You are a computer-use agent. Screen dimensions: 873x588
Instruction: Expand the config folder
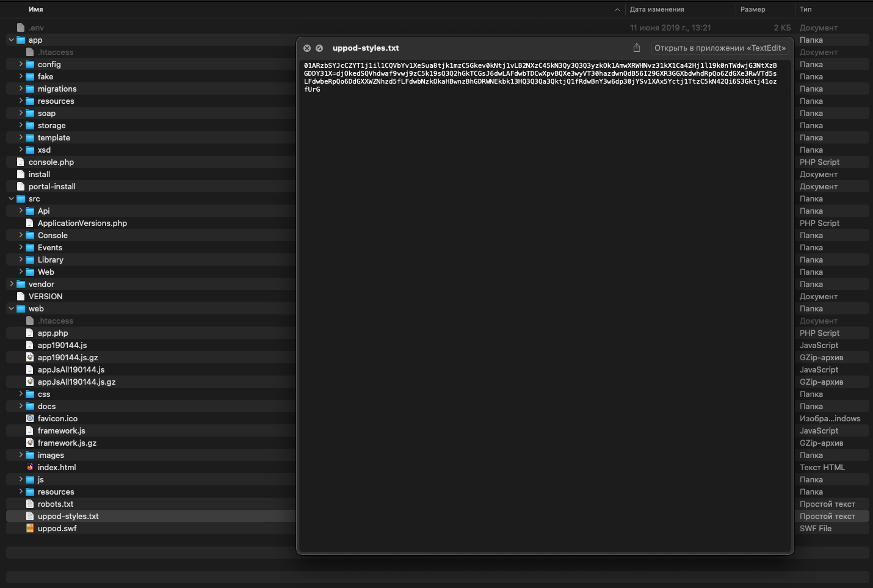21,64
